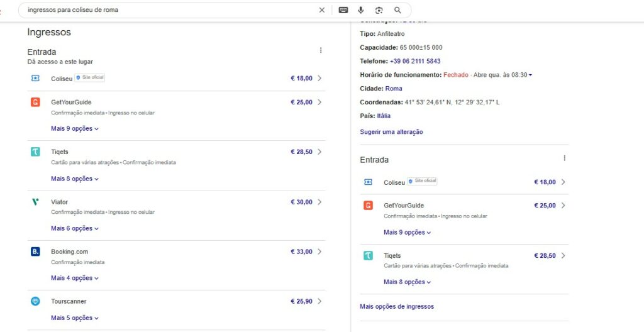Screen dimensions: 644x332
Task: Click € 30,00 Viator price
Action: (x=301, y=202)
